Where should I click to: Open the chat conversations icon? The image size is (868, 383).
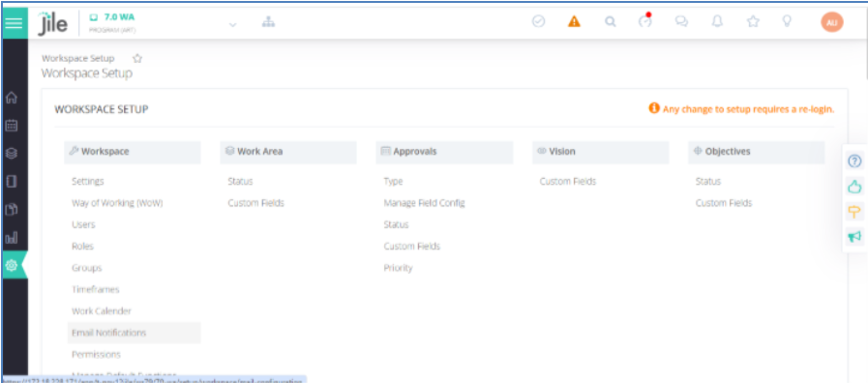click(x=681, y=21)
